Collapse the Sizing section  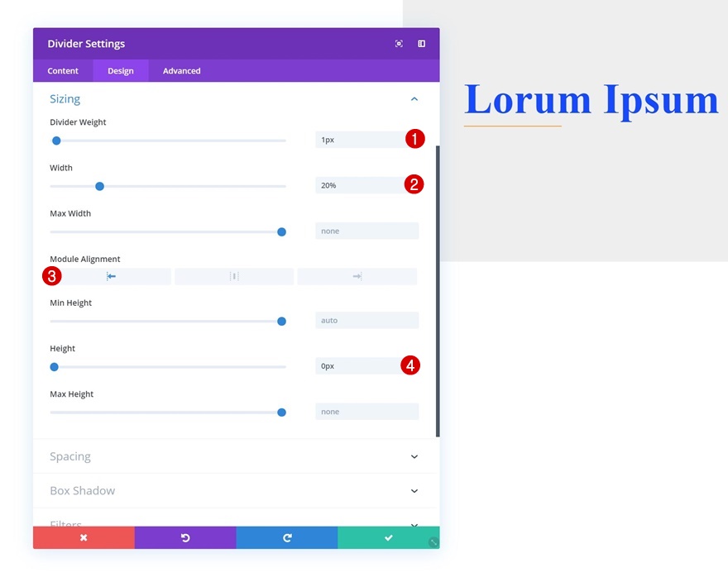(414, 99)
